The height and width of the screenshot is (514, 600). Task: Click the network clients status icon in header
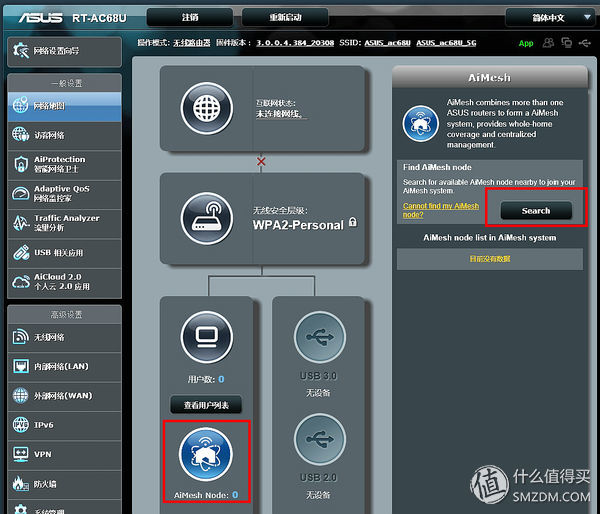click(x=567, y=42)
